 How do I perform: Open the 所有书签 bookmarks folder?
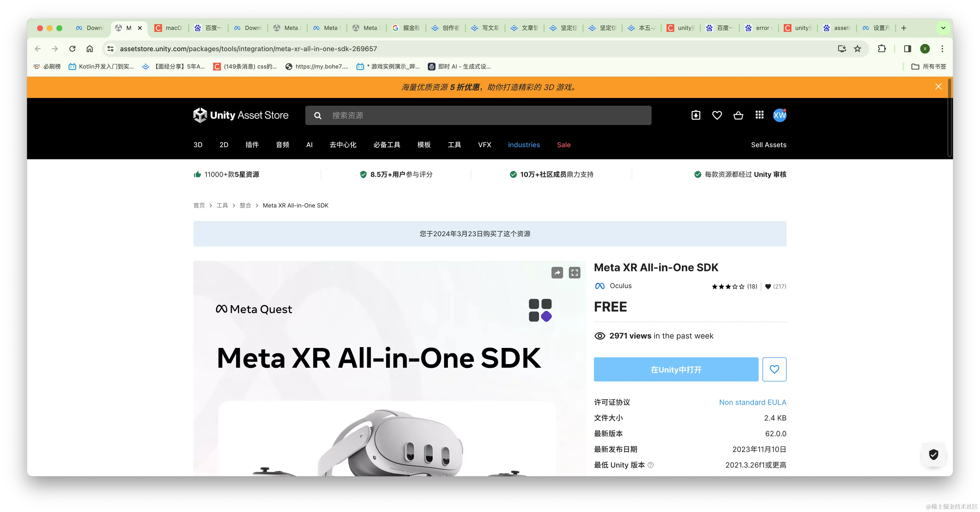[x=929, y=66]
